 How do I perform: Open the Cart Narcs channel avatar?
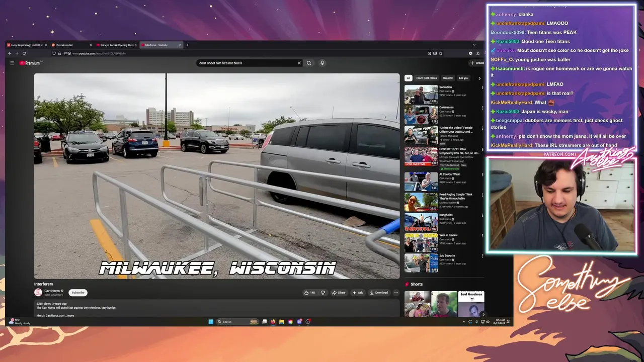(38, 292)
